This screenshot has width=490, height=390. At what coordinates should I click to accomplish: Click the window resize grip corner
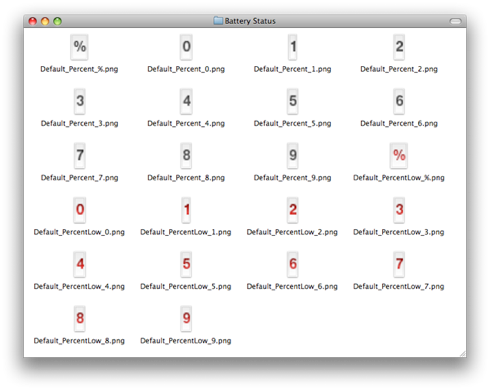click(463, 354)
